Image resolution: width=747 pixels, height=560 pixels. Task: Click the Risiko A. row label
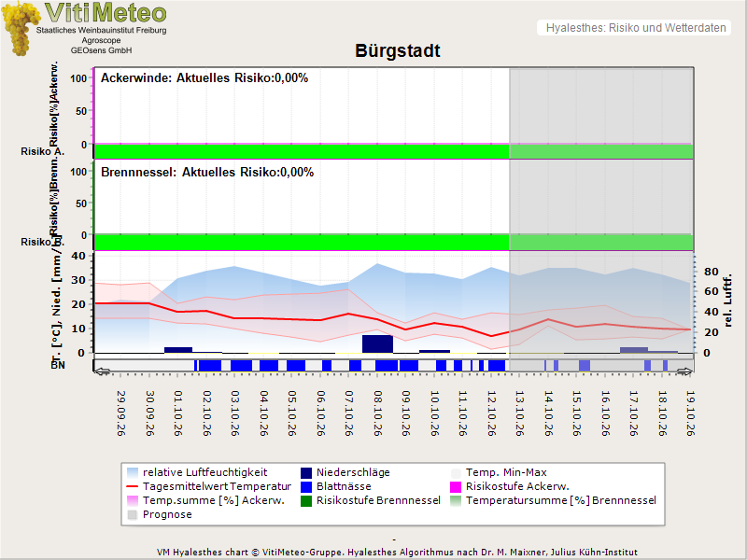(42, 151)
